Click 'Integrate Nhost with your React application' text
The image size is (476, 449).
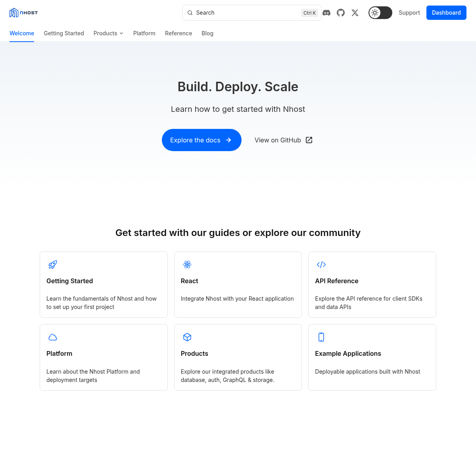[237, 299]
